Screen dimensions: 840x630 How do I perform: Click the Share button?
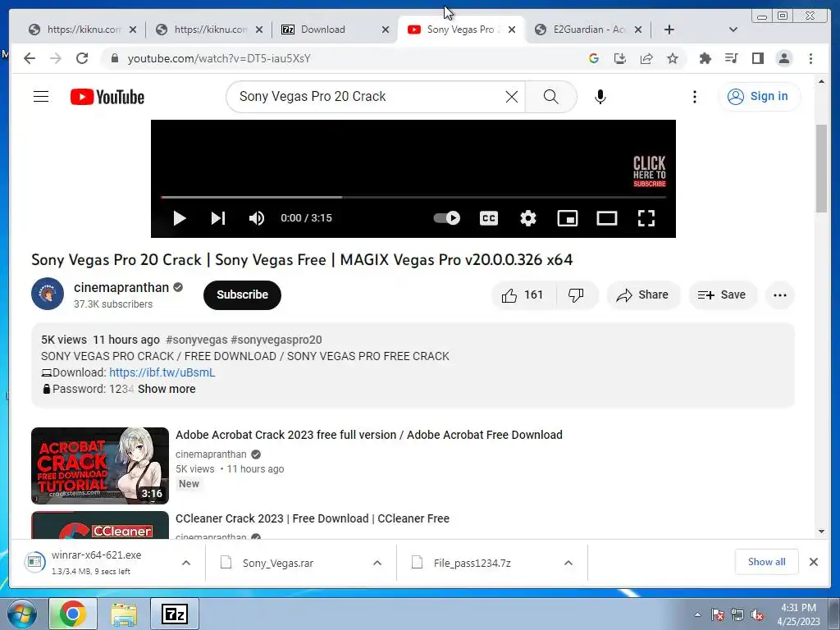tap(643, 295)
